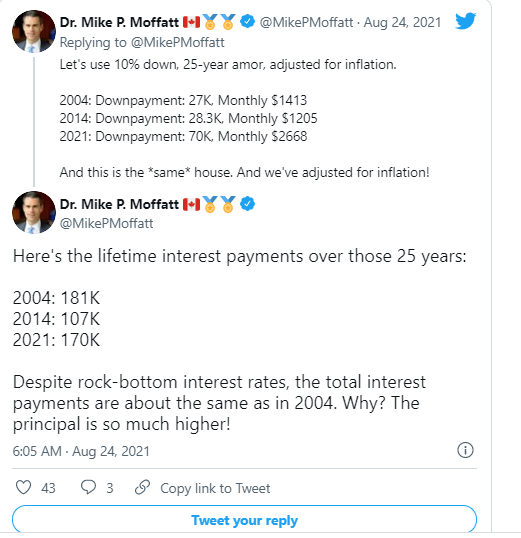Image resolution: width=521 pixels, height=538 pixels.
Task: Open the tweet info circle icon
Action: 465,450
